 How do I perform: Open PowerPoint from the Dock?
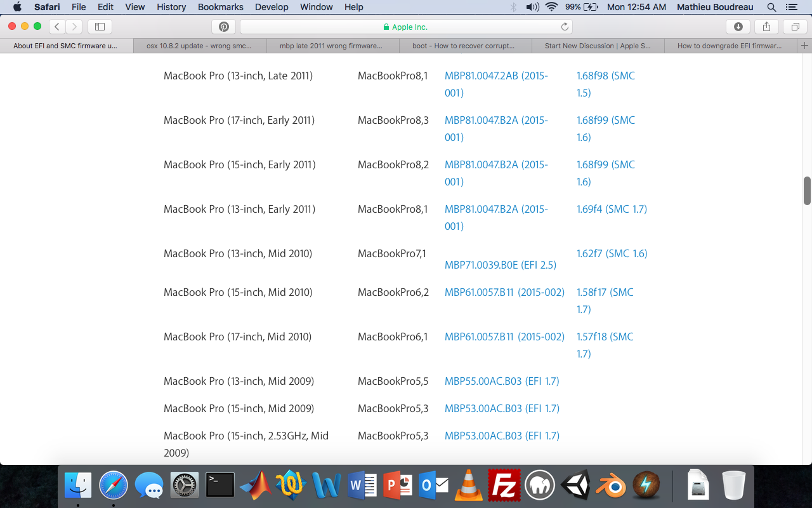398,486
